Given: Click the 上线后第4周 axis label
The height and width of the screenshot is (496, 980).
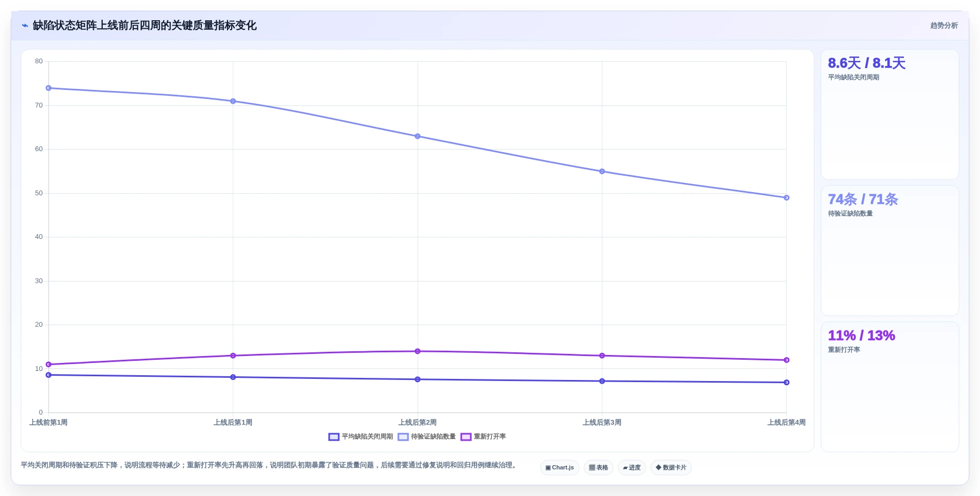Looking at the screenshot, I should point(786,423).
